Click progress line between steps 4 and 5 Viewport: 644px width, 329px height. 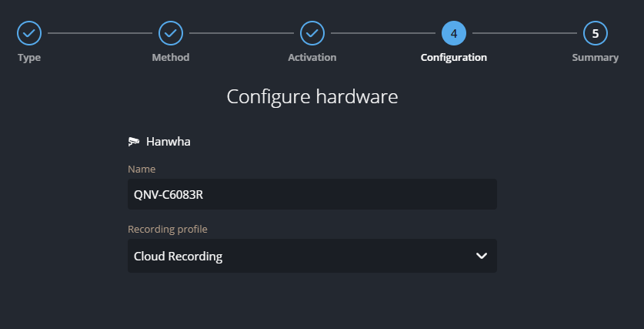point(524,33)
